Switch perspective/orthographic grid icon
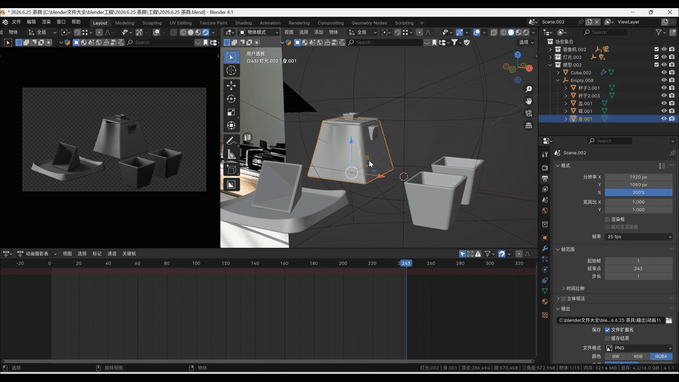679x382 pixels. tap(529, 125)
